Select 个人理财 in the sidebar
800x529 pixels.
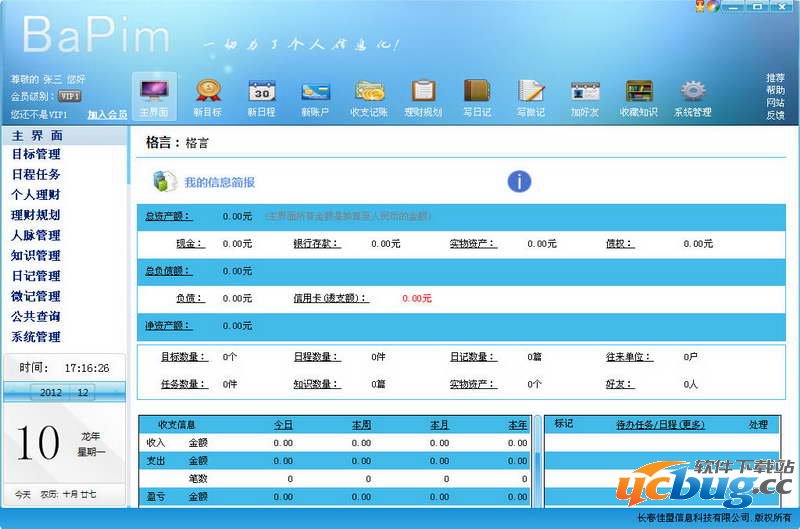pos(36,195)
